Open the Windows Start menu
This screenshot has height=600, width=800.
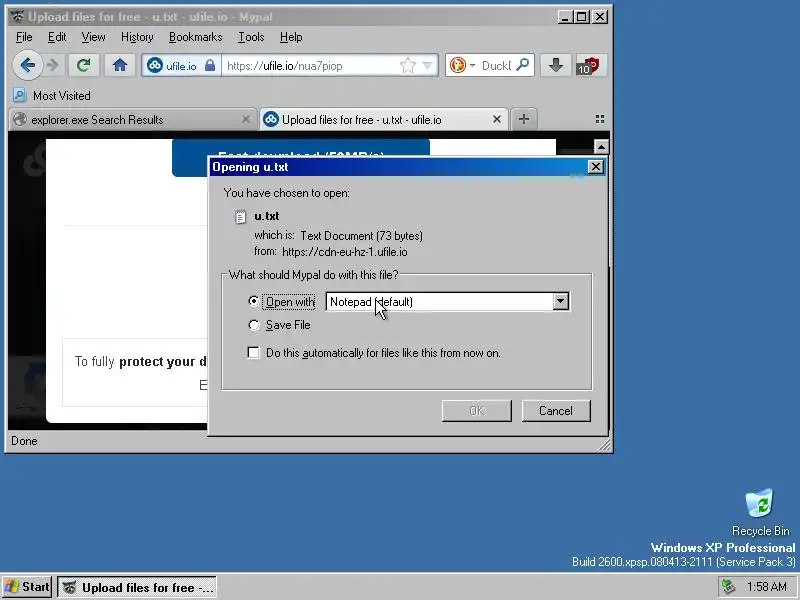[27, 587]
